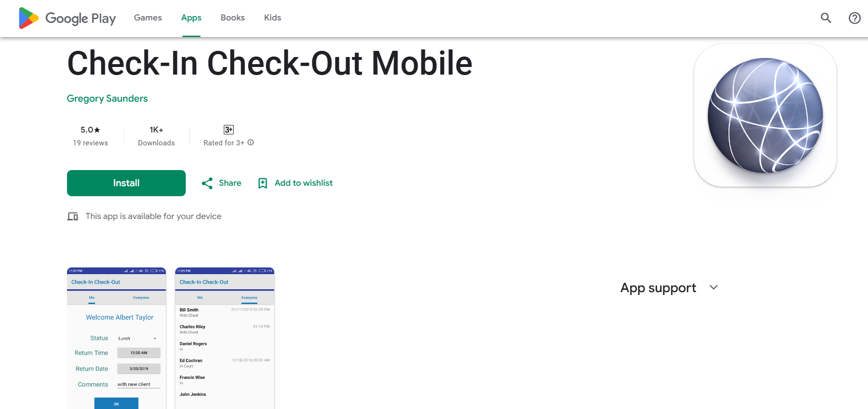Open the help center question mark icon
The image size is (868, 409).
(855, 18)
